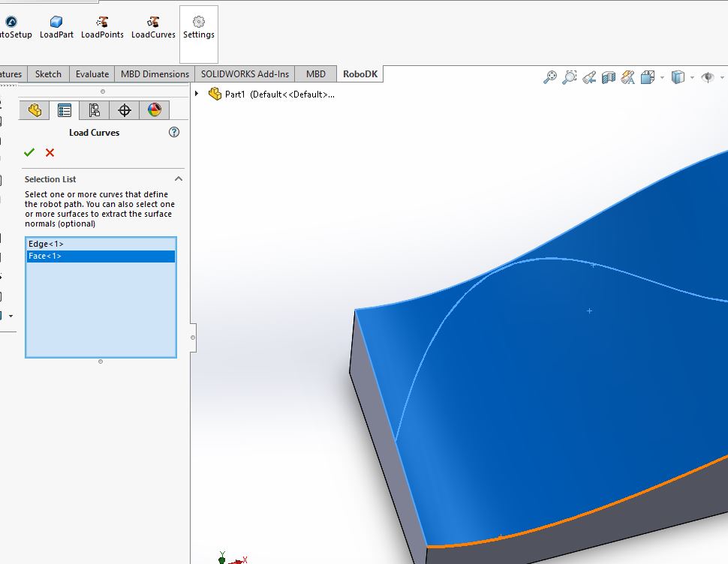The height and width of the screenshot is (564, 728).
Task: Click Zoom to Fit magnifier icon
Action: pyautogui.click(x=550, y=77)
